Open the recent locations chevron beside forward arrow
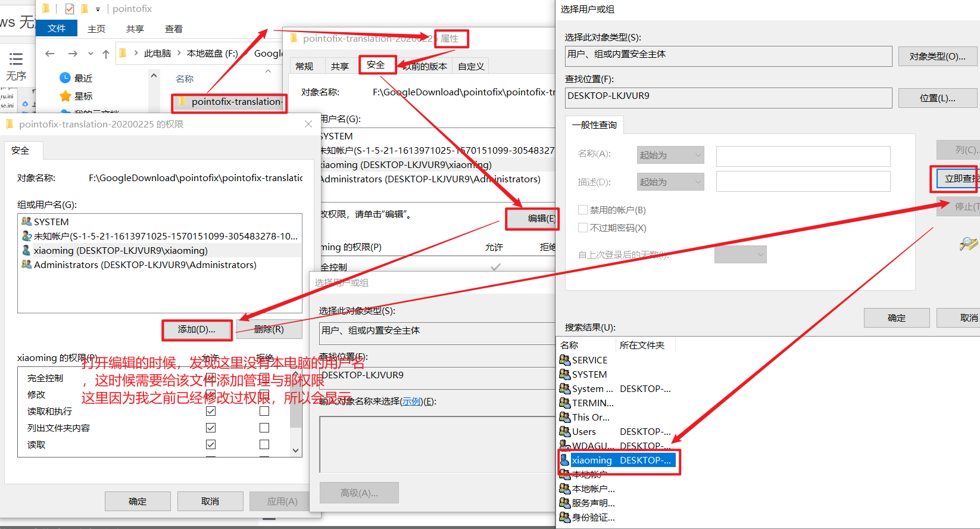 tap(90, 54)
